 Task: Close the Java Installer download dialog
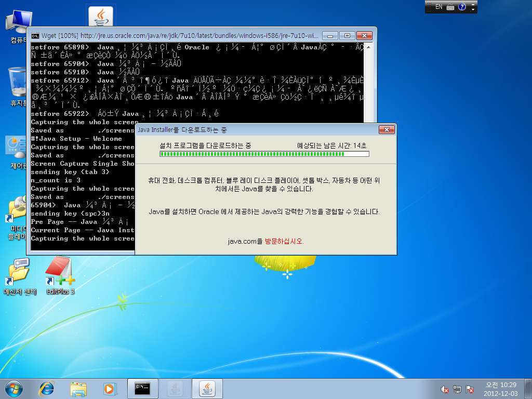coord(386,129)
